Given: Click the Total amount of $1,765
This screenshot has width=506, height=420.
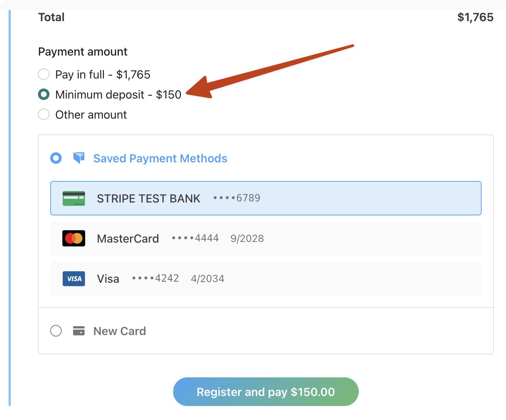Looking at the screenshot, I should click(x=475, y=17).
